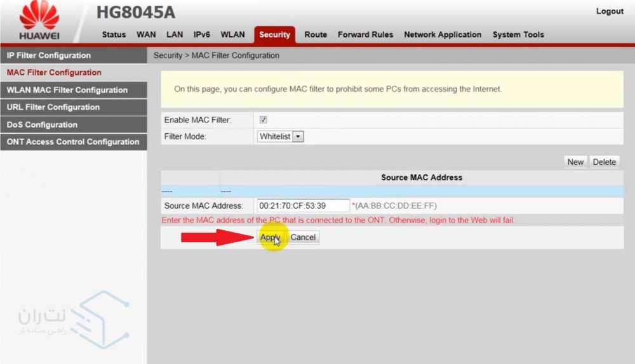Go to Network Application tab
The width and height of the screenshot is (635, 364).
point(443,35)
